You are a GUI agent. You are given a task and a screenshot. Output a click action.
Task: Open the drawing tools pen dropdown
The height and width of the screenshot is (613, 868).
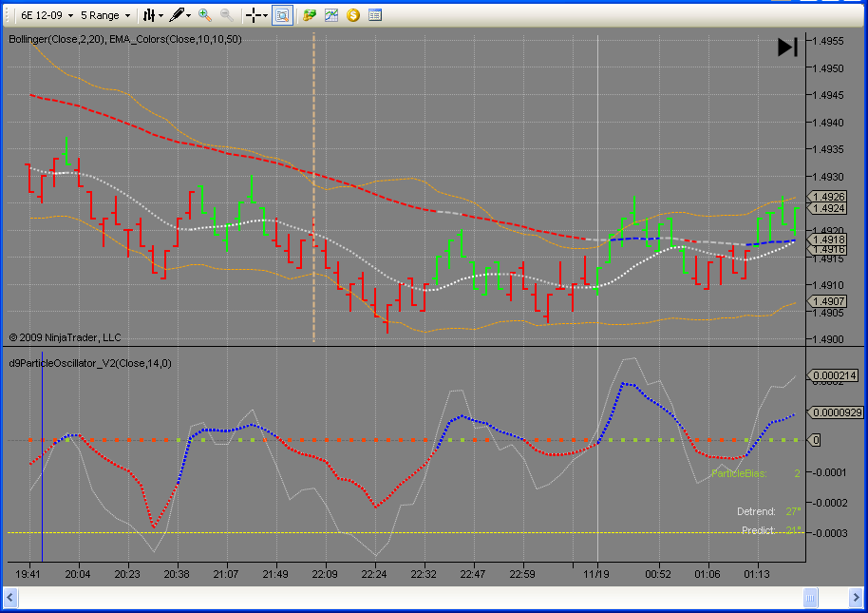click(x=180, y=15)
